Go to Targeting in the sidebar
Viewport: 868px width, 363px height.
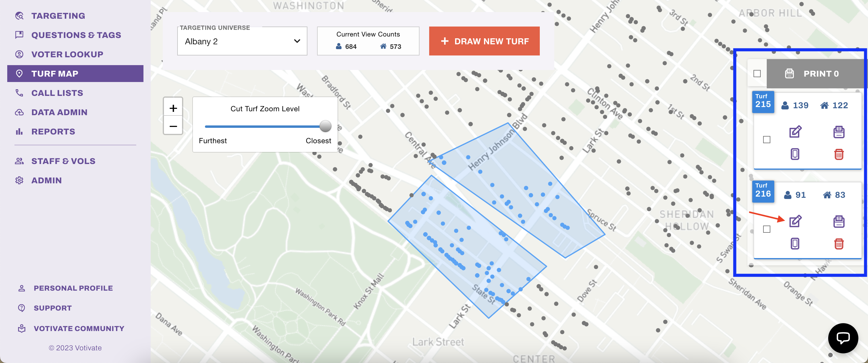(x=58, y=16)
